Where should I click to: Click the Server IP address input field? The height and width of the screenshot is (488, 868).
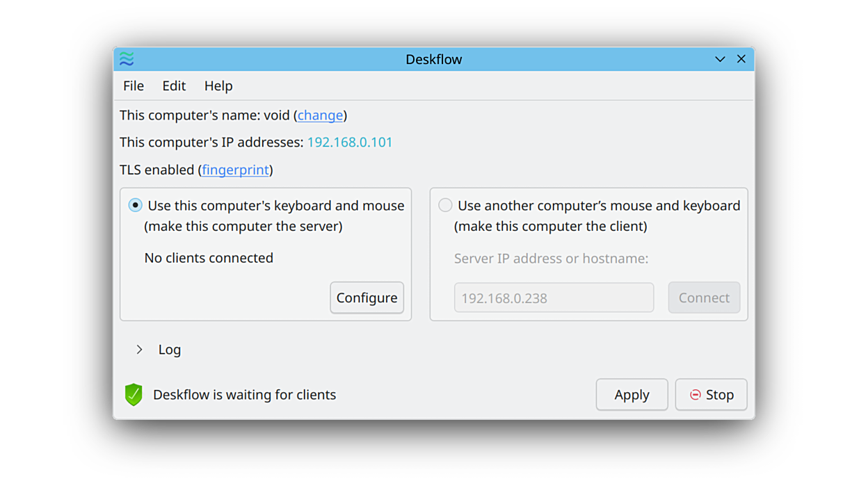pos(554,298)
